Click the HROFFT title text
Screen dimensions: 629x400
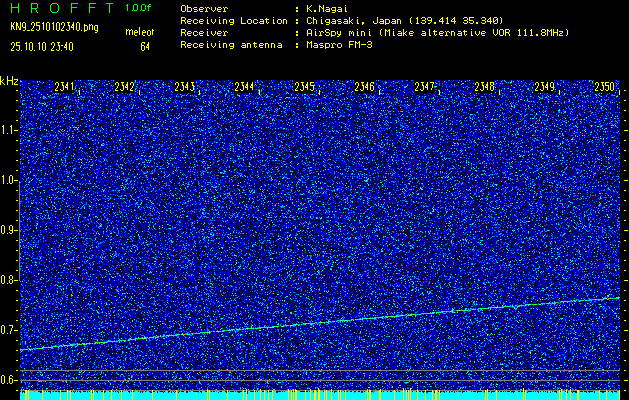[57, 8]
